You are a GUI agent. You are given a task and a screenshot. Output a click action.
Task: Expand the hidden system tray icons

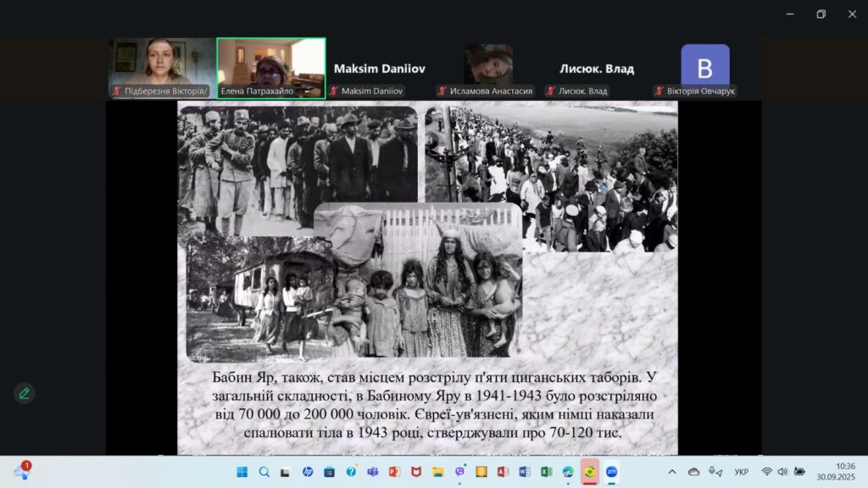[672, 472]
